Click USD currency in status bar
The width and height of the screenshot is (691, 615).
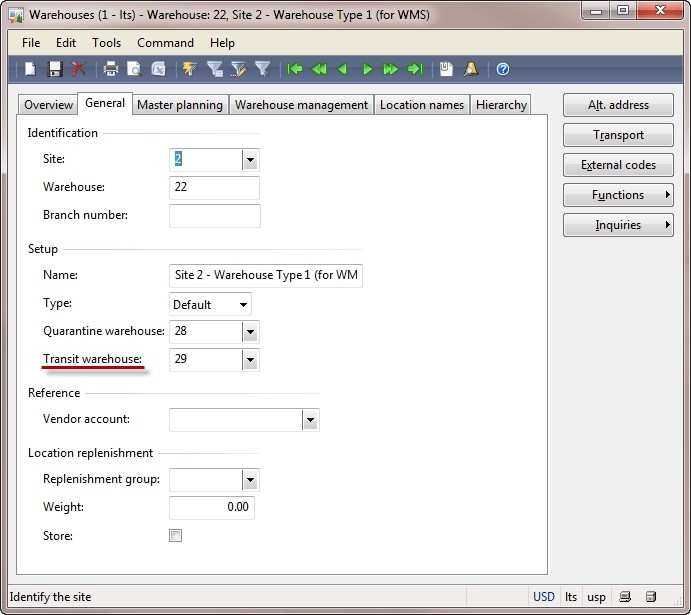544,596
